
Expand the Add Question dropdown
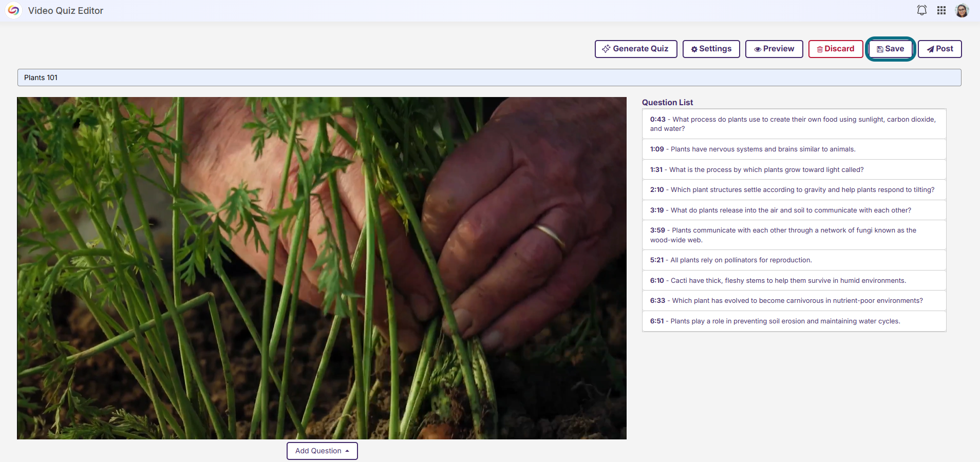[322, 451]
